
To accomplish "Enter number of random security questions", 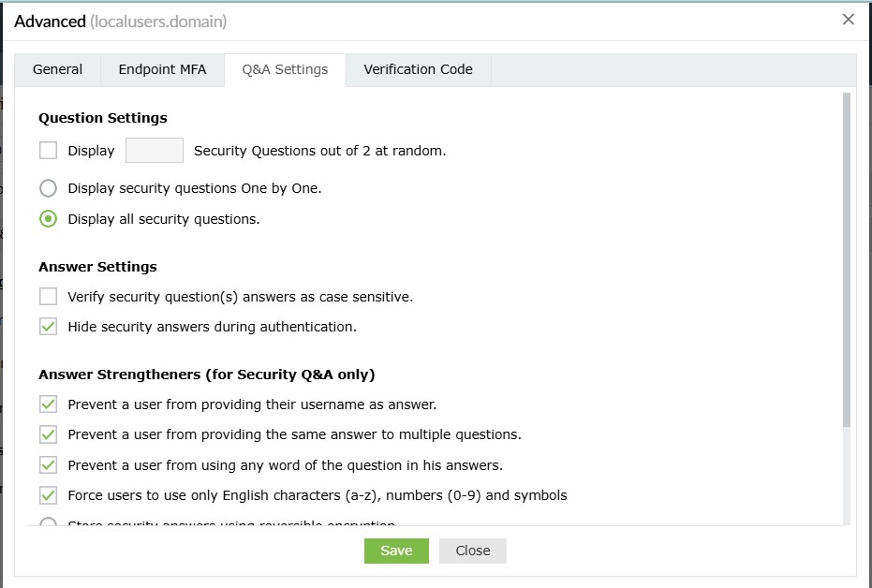I will coord(154,150).
